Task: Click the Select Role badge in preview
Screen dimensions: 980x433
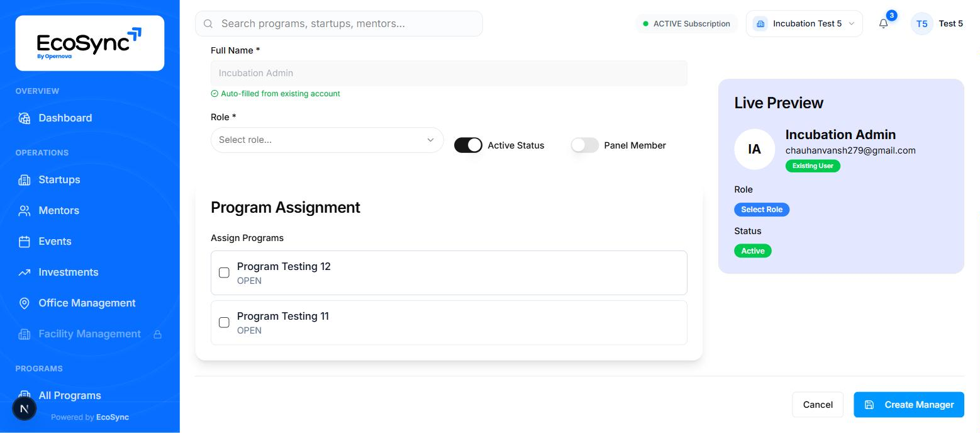Action: coord(762,210)
